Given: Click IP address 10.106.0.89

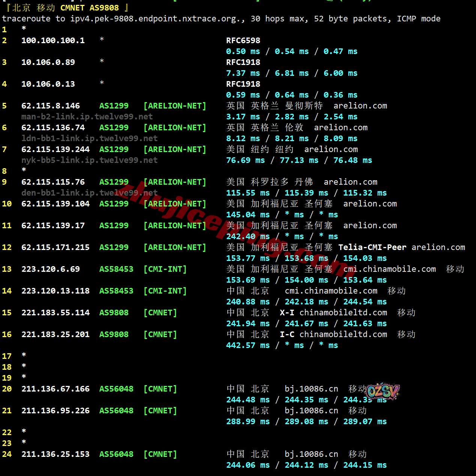Looking at the screenshot, I should [48, 62].
